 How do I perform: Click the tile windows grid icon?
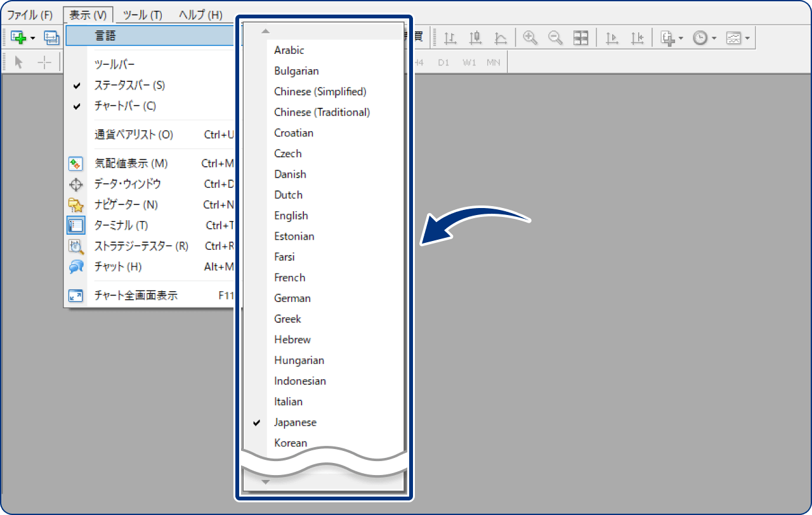point(581,38)
